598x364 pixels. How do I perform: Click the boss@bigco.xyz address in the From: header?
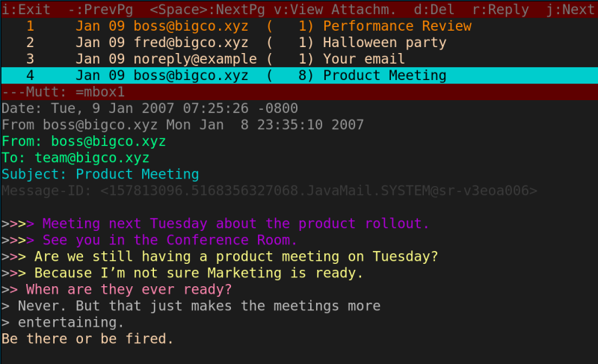tap(108, 141)
